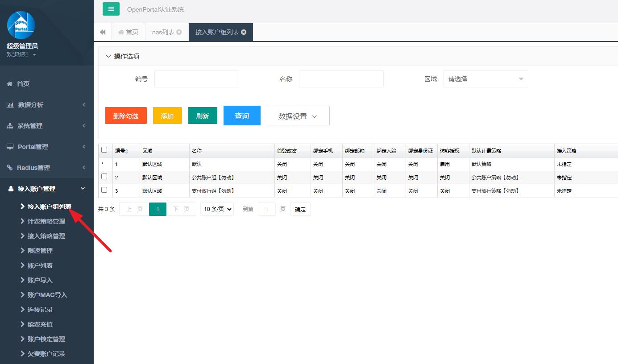Screen dimensions: 618x364
Task: Expand the Radius管理 sidebar menu
Action: click(x=47, y=168)
